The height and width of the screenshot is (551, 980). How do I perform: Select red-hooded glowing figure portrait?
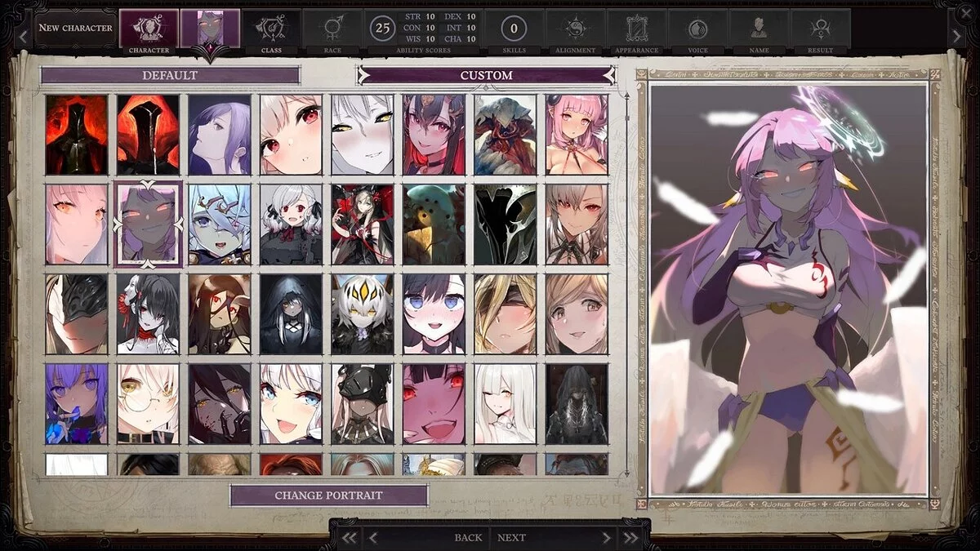coord(148,135)
